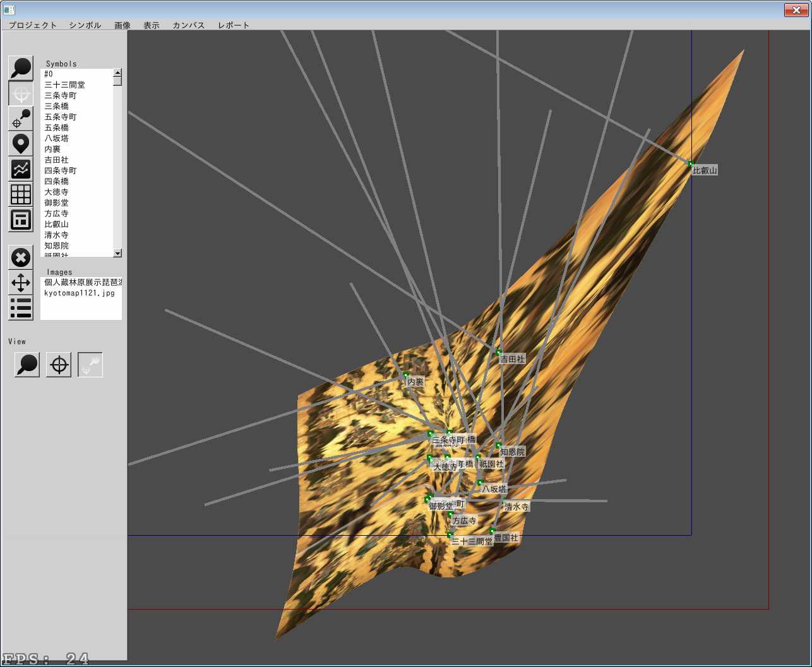Select 御影堂 in the Symbols list
The height and width of the screenshot is (667, 812).
tap(76, 203)
